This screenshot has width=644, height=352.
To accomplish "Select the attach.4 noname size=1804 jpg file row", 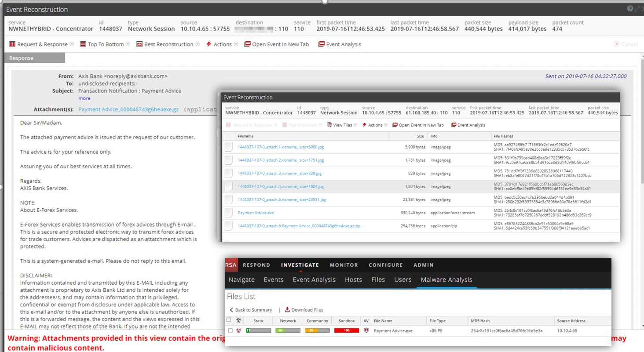I will pos(281,186).
